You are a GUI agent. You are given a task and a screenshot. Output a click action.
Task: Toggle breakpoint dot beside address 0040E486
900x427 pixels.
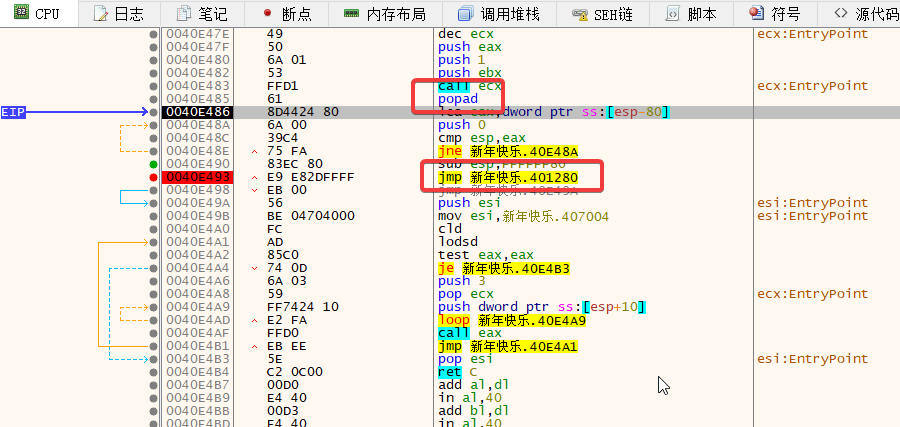153,112
